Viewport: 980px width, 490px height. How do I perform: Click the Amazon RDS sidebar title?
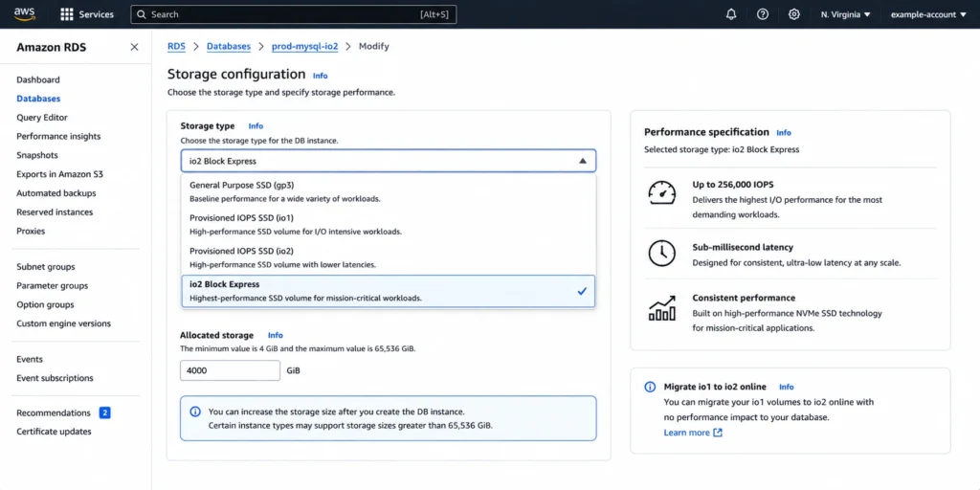point(52,48)
